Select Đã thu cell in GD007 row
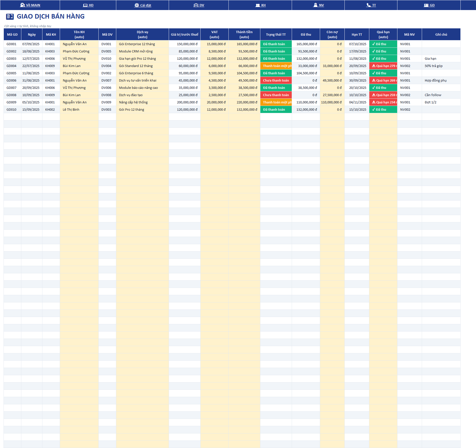 point(383,88)
